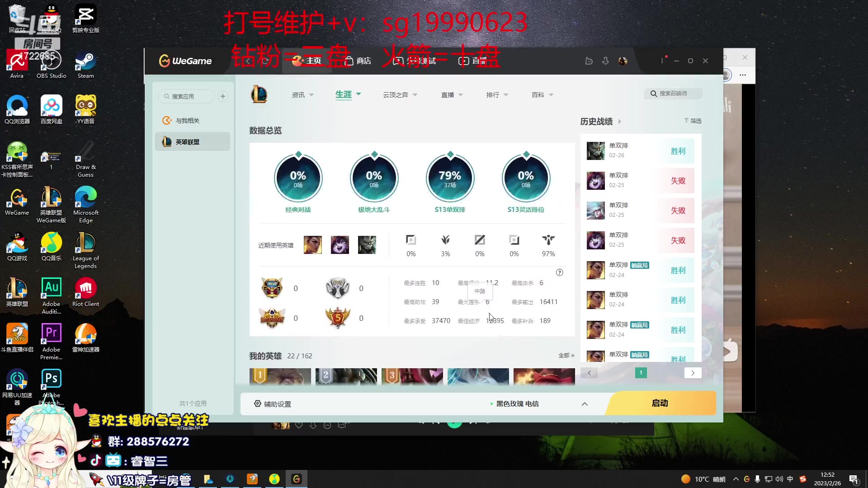Screen dimensions: 868x488
Task: Click the MVP badge icon
Action: 272,288
